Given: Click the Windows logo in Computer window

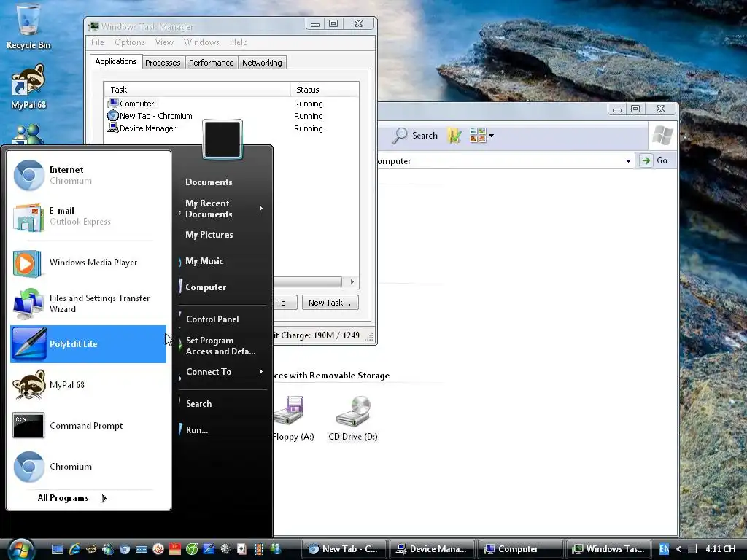Looking at the screenshot, I should point(662,135).
